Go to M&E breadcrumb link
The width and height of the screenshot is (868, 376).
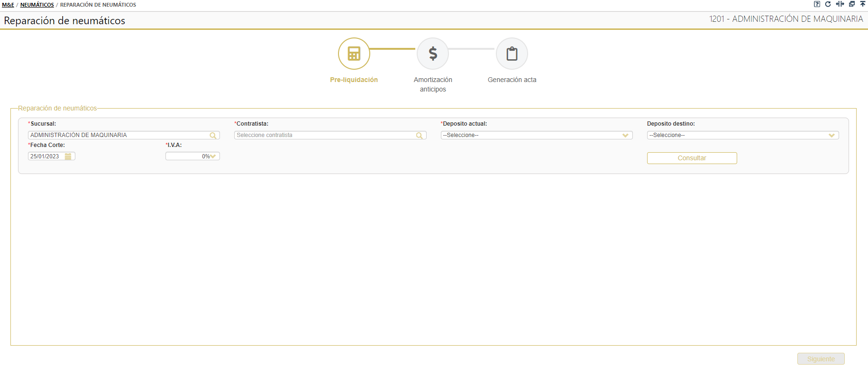point(8,5)
